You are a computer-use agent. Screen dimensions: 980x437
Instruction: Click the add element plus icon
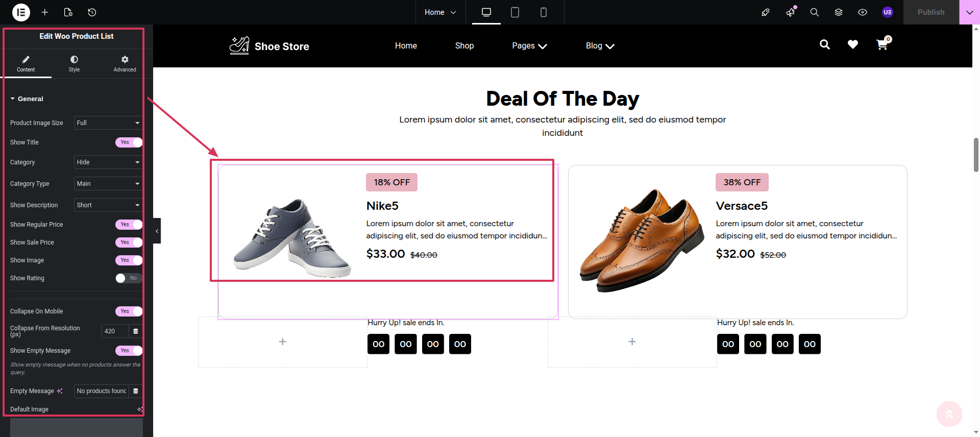coord(45,12)
